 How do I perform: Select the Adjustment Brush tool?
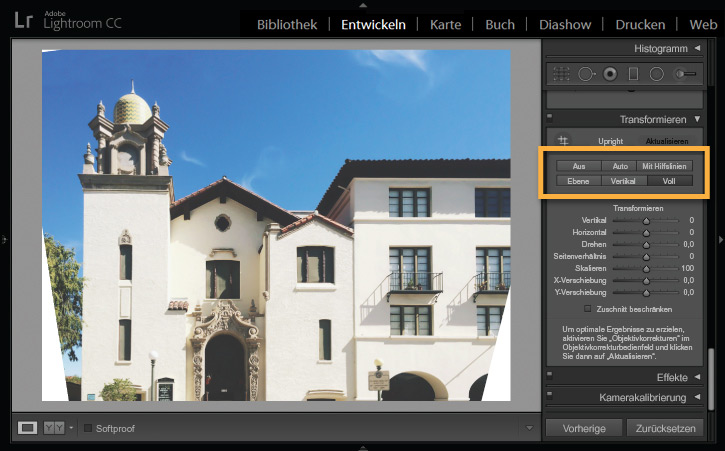[685, 74]
